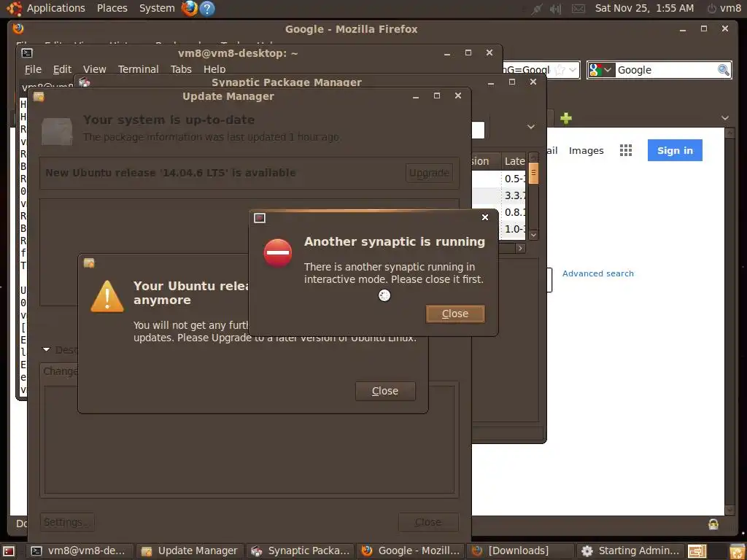The width and height of the screenshot is (747, 560).
Task: Click the Show Desktop icon in bottom panel
Action: click(9, 551)
